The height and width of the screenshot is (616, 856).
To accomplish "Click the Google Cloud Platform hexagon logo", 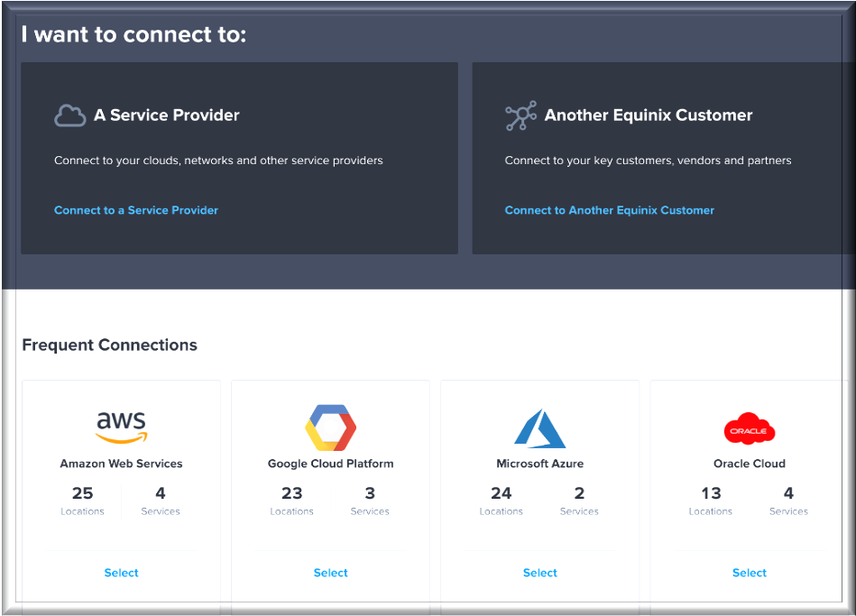I will pyautogui.click(x=331, y=428).
